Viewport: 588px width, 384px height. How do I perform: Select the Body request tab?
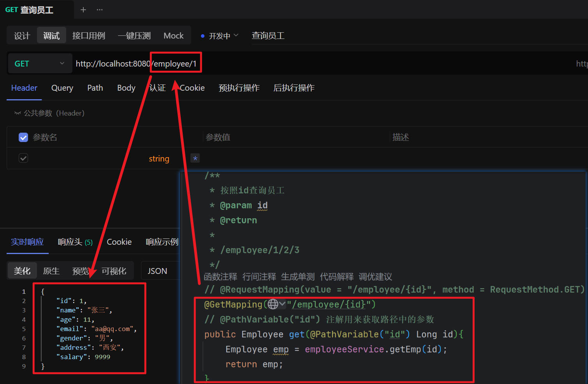[126, 88]
